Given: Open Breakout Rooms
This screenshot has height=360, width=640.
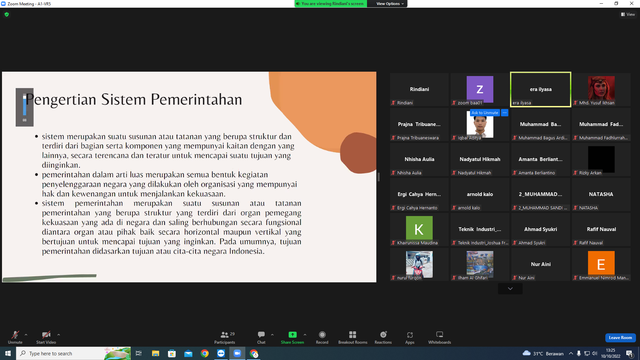Looking at the screenshot, I should pyautogui.click(x=353, y=337).
